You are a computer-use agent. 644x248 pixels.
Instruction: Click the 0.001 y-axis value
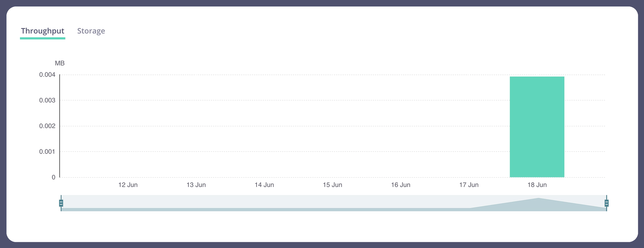[47, 152]
